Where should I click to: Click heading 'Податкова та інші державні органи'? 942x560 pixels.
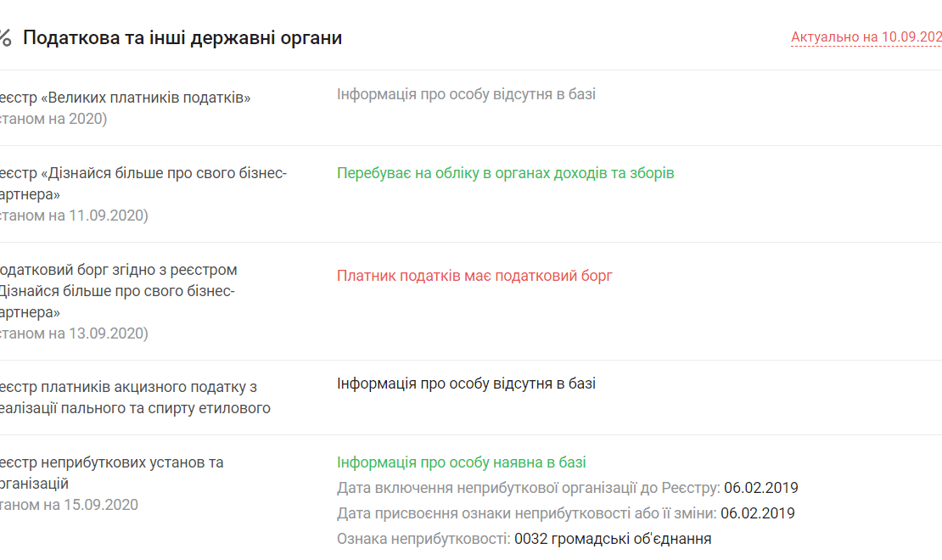coord(182,38)
